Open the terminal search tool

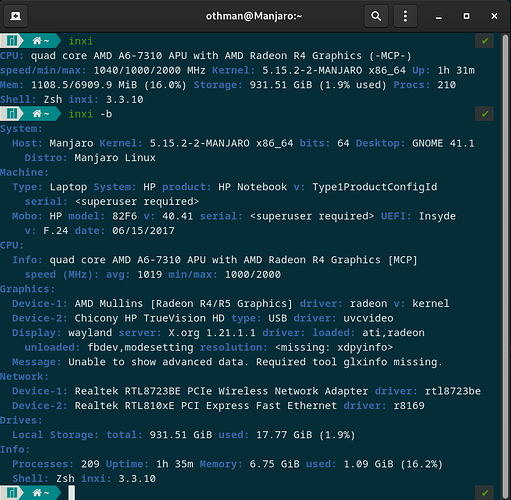(376, 16)
